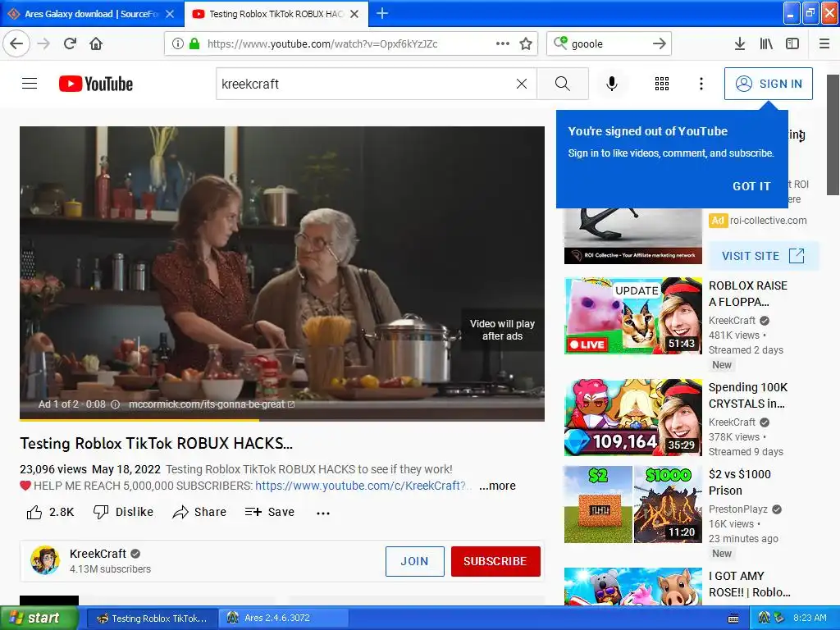
Task: Open YouTube settings three-dot menu
Action: (701, 84)
